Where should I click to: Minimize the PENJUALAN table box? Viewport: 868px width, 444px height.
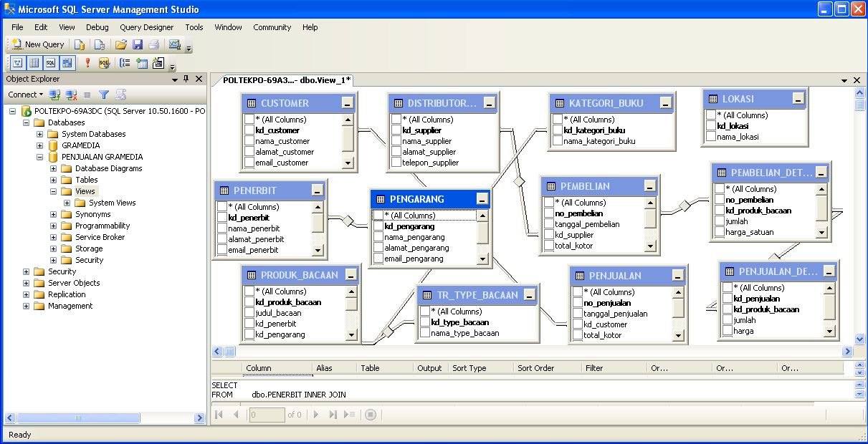coord(677,276)
